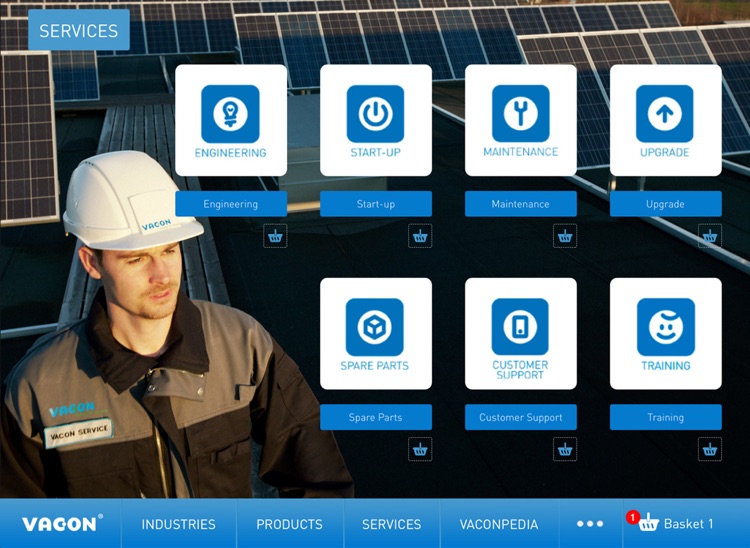Viewport: 750px width, 548px height.
Task: Open the Industries tab
Action: [x=179, y=524]
